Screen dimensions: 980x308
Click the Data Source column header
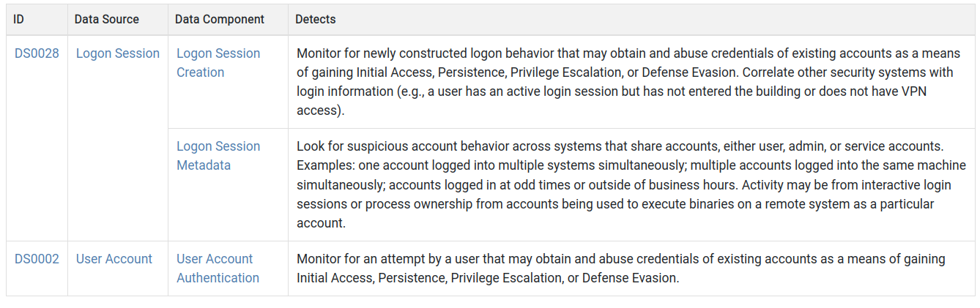(107, 20)
